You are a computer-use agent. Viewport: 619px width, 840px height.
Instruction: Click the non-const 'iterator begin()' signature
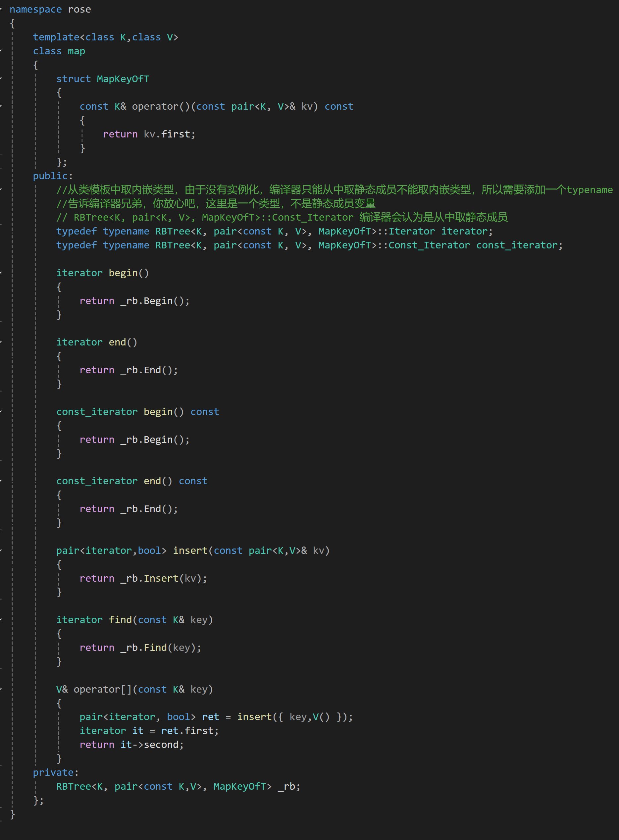pos(103,273)
